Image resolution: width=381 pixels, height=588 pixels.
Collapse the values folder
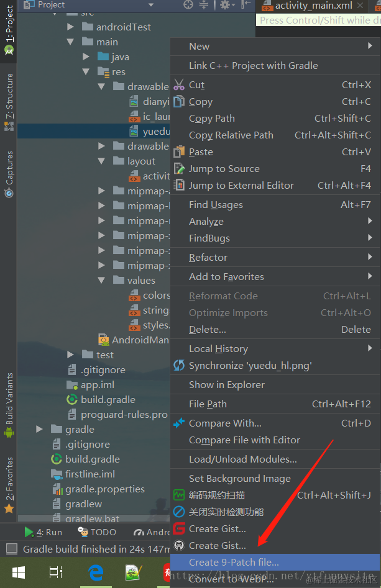[101, 280]
